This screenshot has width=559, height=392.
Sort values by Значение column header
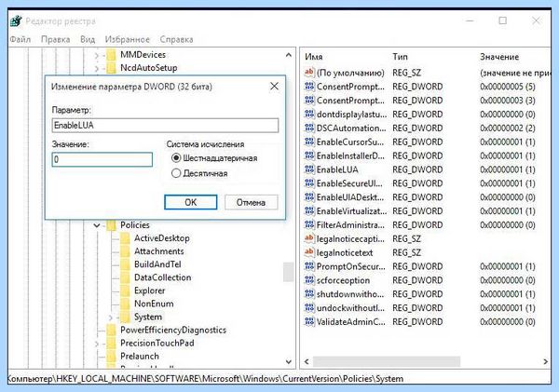499,57
